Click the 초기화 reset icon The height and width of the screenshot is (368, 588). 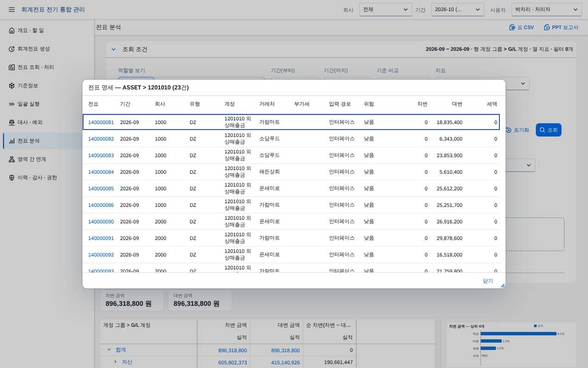click(509, 130)
